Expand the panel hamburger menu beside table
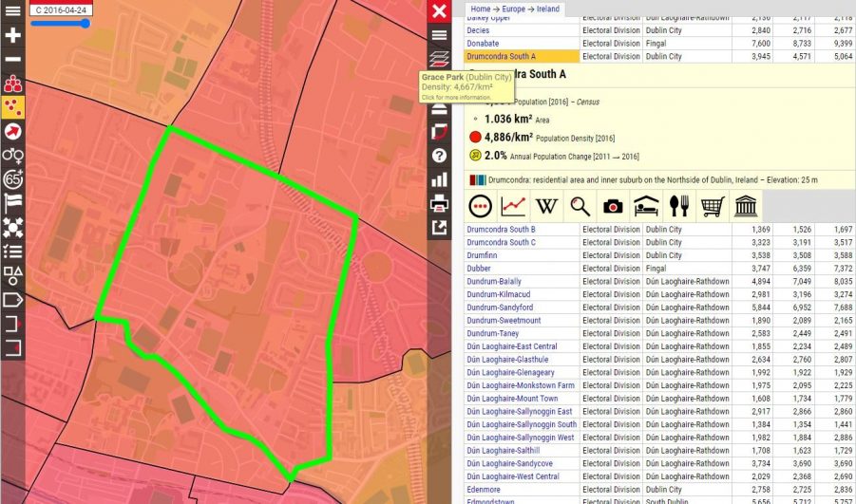 point(439,35)
